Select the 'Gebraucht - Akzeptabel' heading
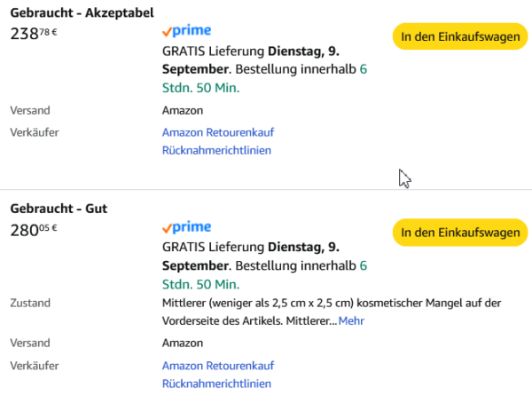 82,13
